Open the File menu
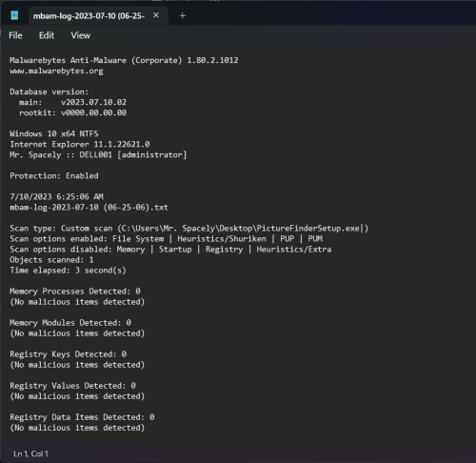 (x=15, y=35)
